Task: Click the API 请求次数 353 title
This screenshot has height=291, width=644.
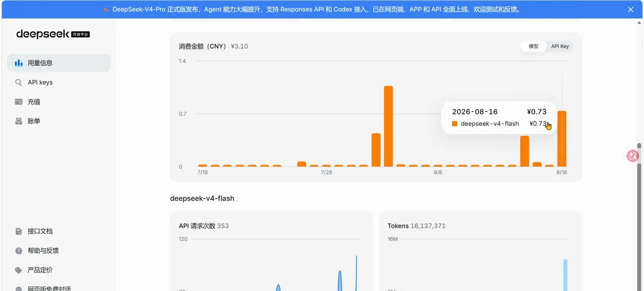Action: (204, 226)
